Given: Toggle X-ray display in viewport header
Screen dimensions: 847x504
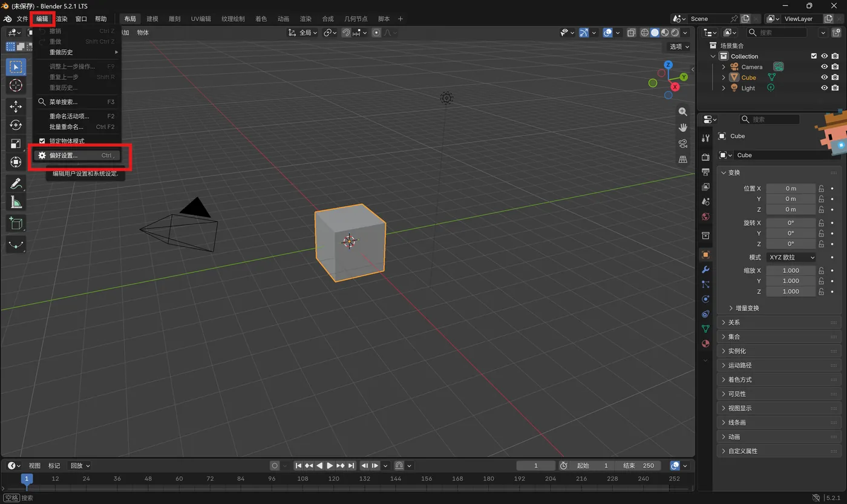Looking at the screenshot, I should pos(632,33).
